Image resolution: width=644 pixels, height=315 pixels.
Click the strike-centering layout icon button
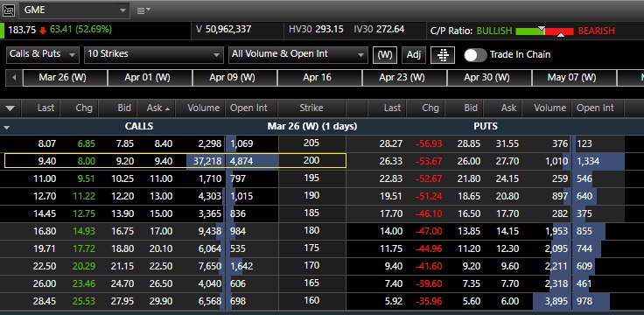click(x=443, y=54)
